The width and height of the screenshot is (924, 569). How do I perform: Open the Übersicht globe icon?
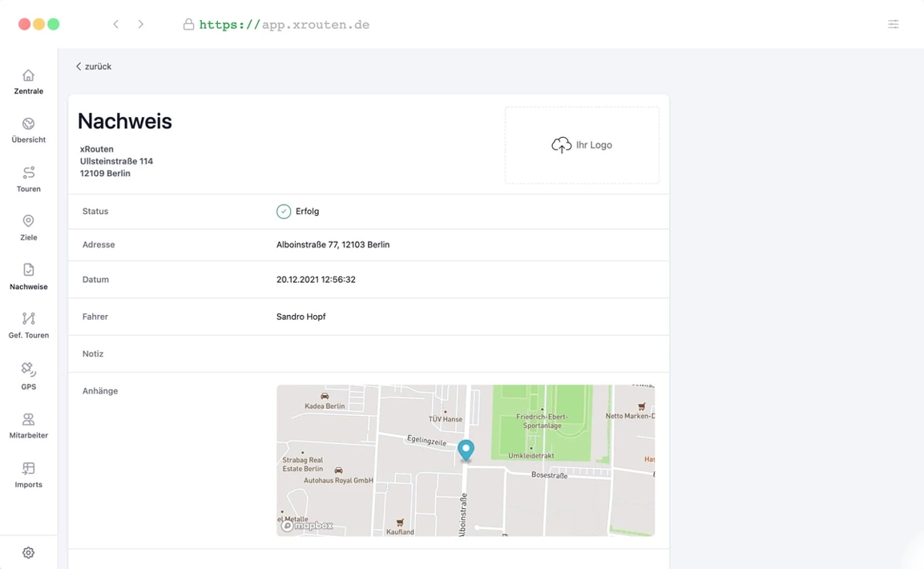[x=28, y=124]
